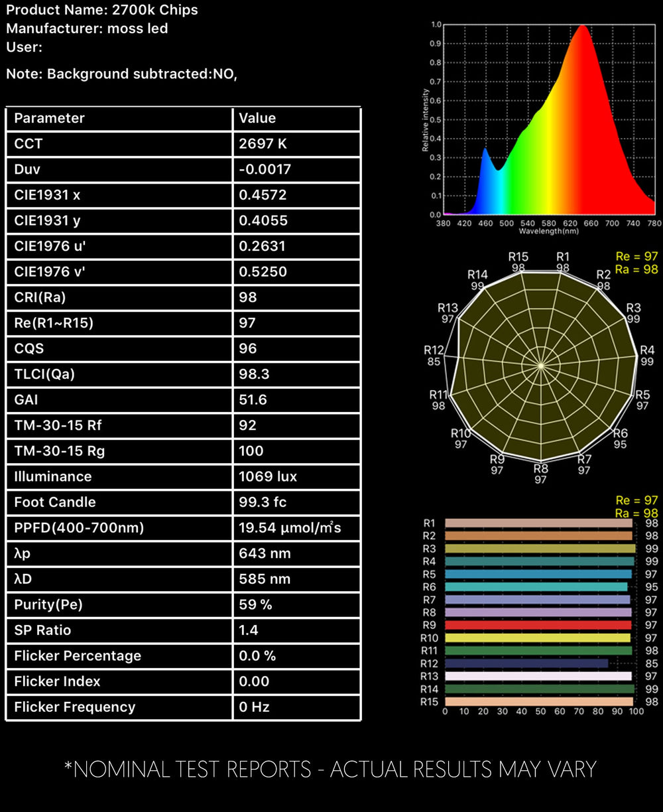Click the Relative intensity axis label
663x812 pixels.
[428, 119]
